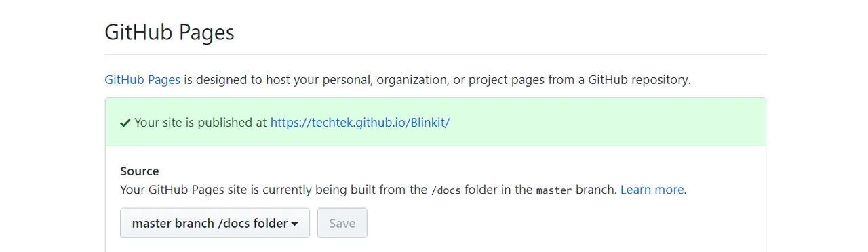Click the master monospace branch name
The image size is (868, 252).
[554, 190]
